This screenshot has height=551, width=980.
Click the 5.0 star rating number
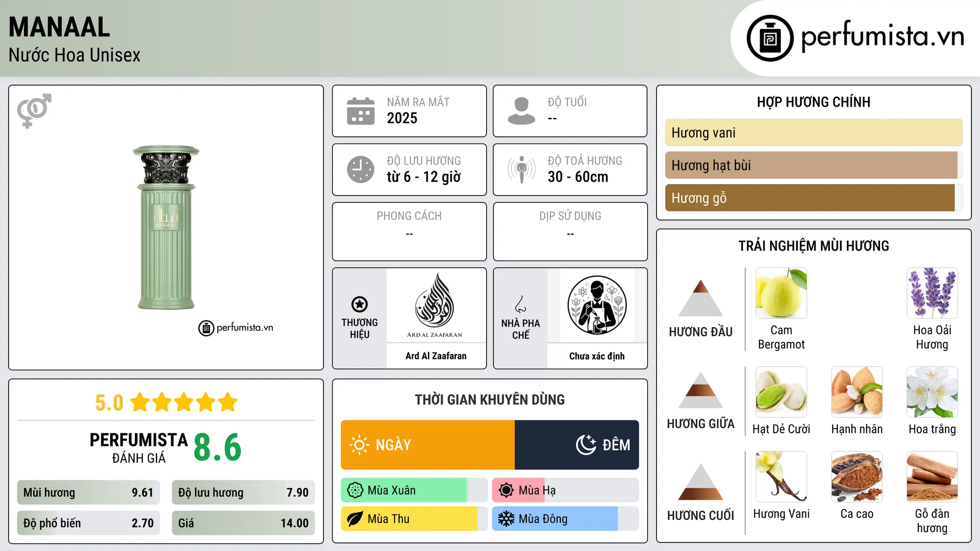point(109,403)
